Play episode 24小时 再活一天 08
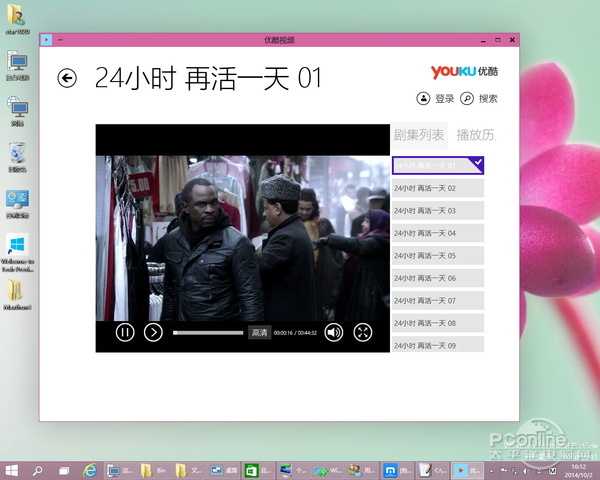The height and width of the screenshot is (480, 600). click(x=438, y=323)
